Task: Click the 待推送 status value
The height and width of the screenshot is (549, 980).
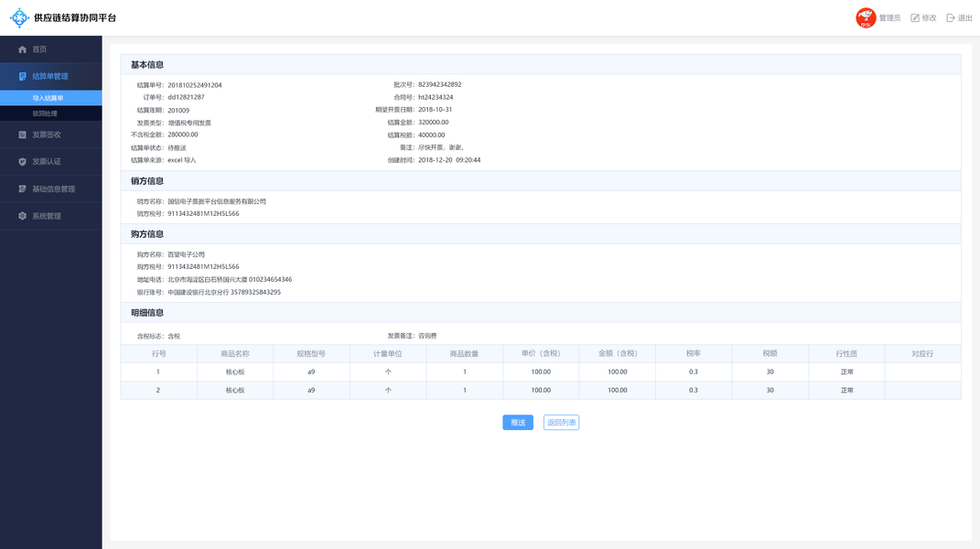Action: coord(177,148)
